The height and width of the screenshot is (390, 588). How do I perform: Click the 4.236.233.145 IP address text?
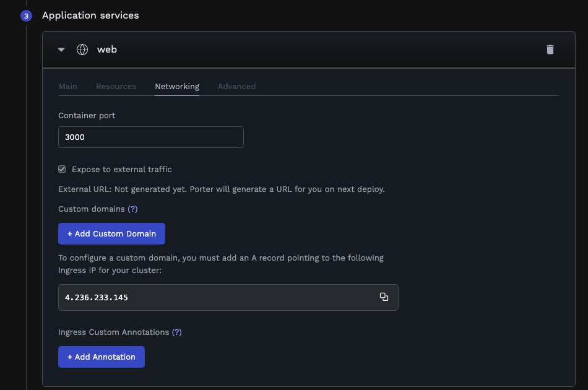pos(97,298)
